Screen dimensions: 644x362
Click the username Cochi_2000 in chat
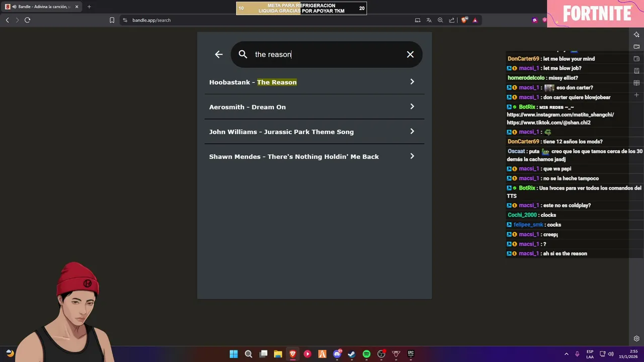click(x=522, y=215)
